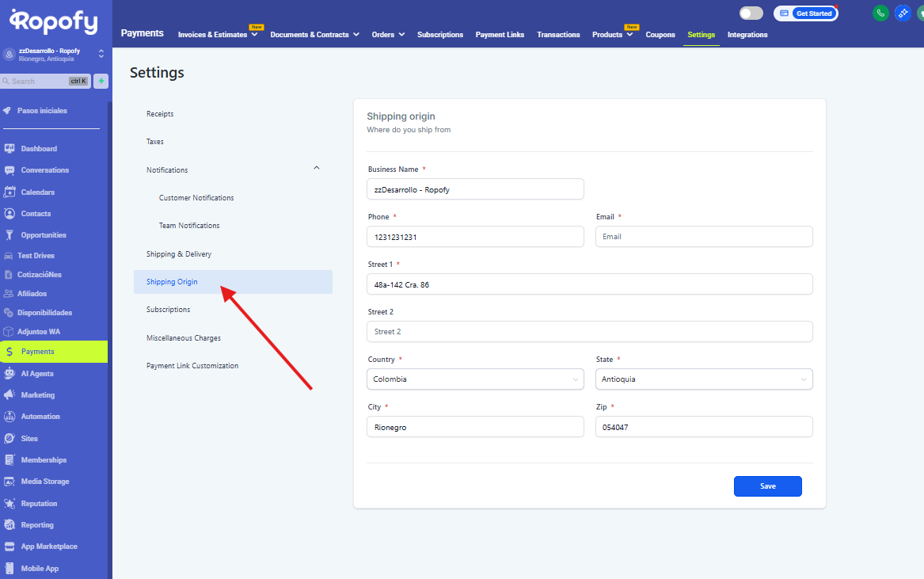Open Conversations chat bubble icon
Viewport: 924px width, 579px height.
tap(10, 170)
